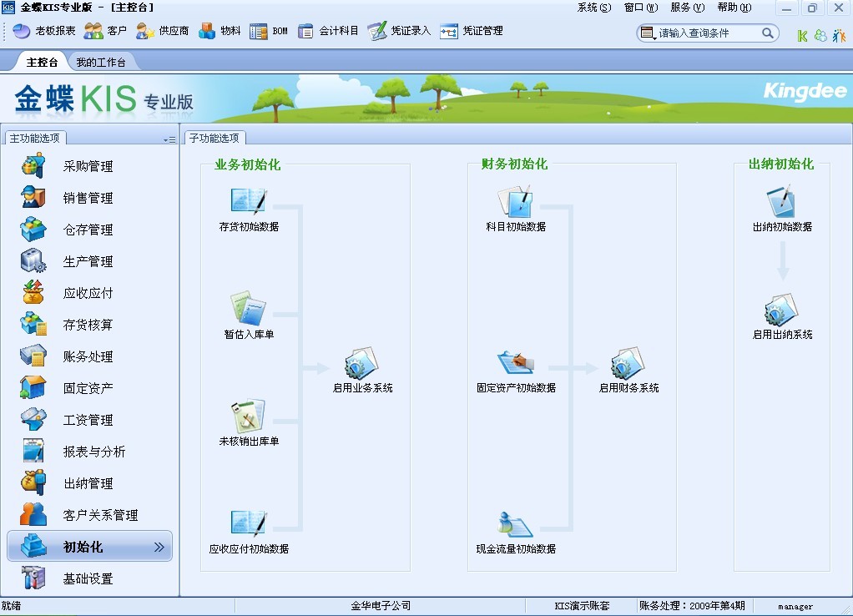Open 科目初始数据 icon
The height and width of the screenshot is (616, 853).
point(515,201)
